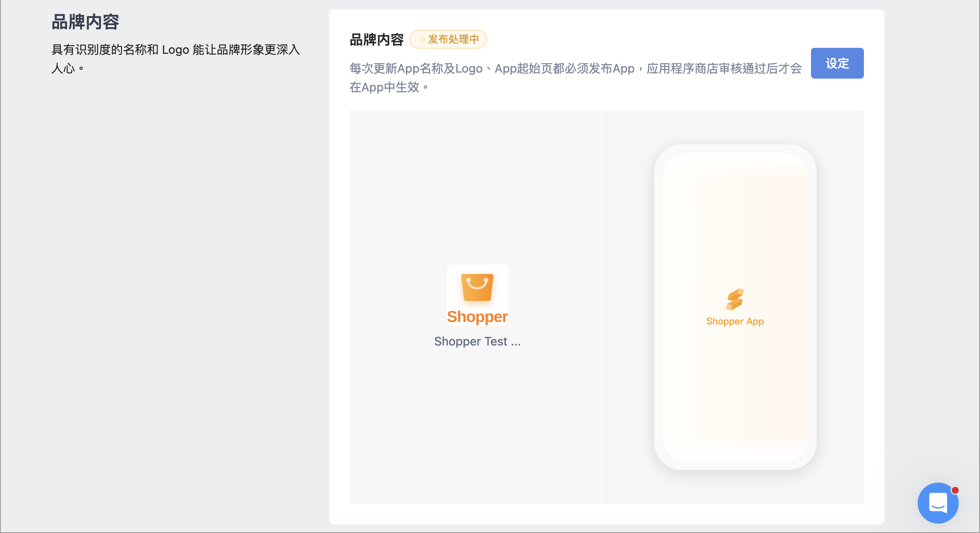The image size is (980, 533).
Task: Click the 品牌内容 card title
Action: 376,39
